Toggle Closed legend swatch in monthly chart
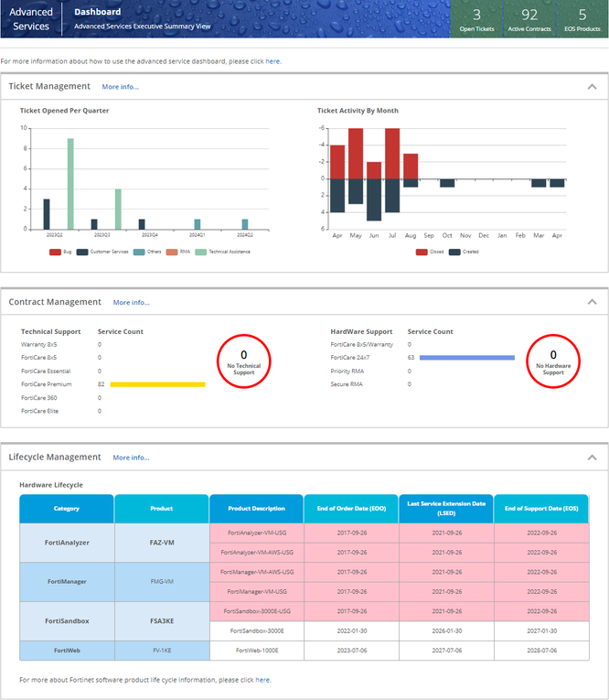The image size is (609, 700). 422,253
